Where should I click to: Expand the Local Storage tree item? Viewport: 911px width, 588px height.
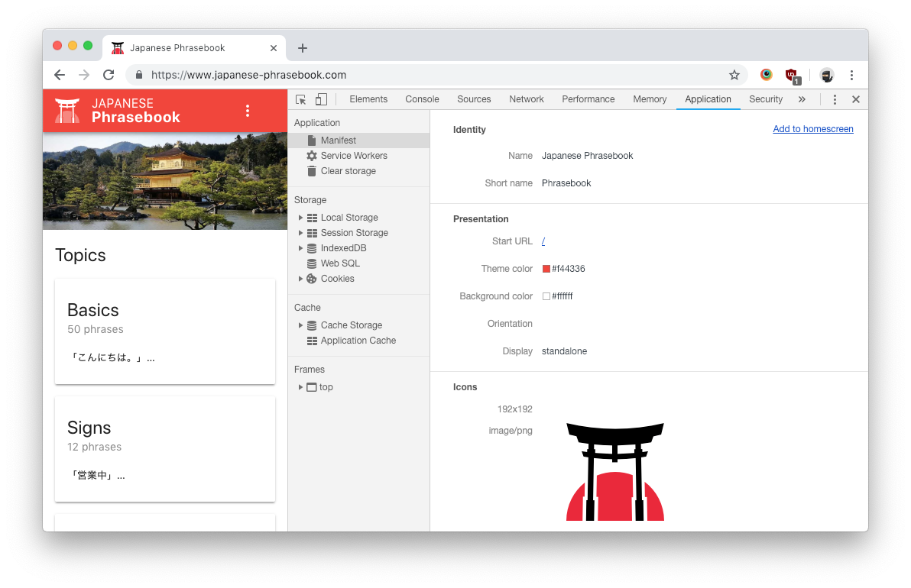[301, 218]
